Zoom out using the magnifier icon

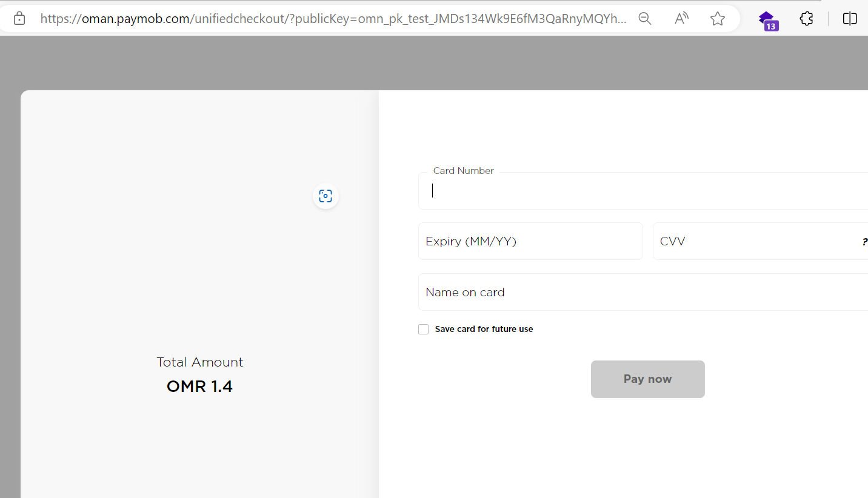coord(645,18)
